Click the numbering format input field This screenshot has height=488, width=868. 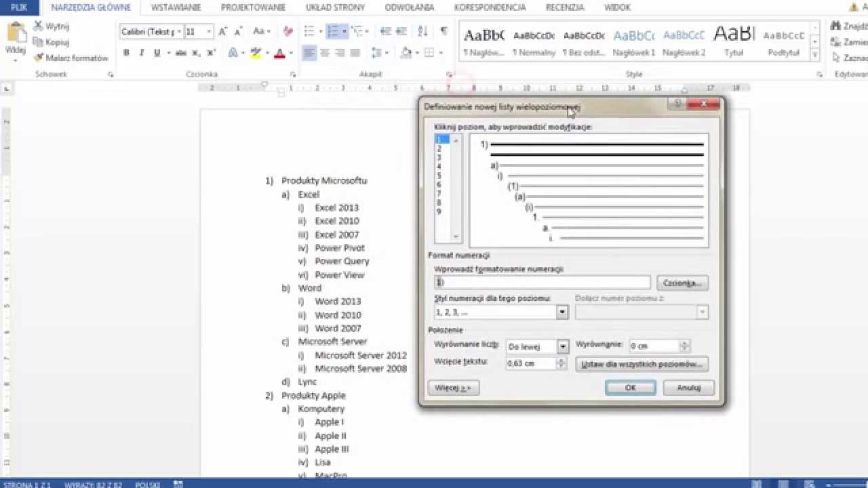coord(542,283)
